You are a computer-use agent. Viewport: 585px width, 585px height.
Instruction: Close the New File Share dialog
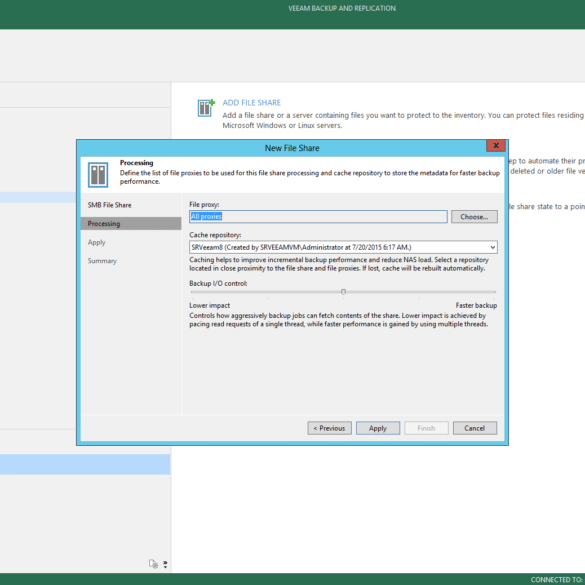(x=496, y=146)
